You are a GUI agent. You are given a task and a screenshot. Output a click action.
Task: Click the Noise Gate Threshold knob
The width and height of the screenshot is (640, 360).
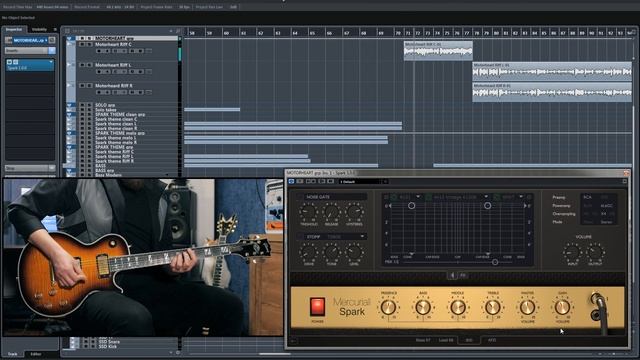pos(309,212)
